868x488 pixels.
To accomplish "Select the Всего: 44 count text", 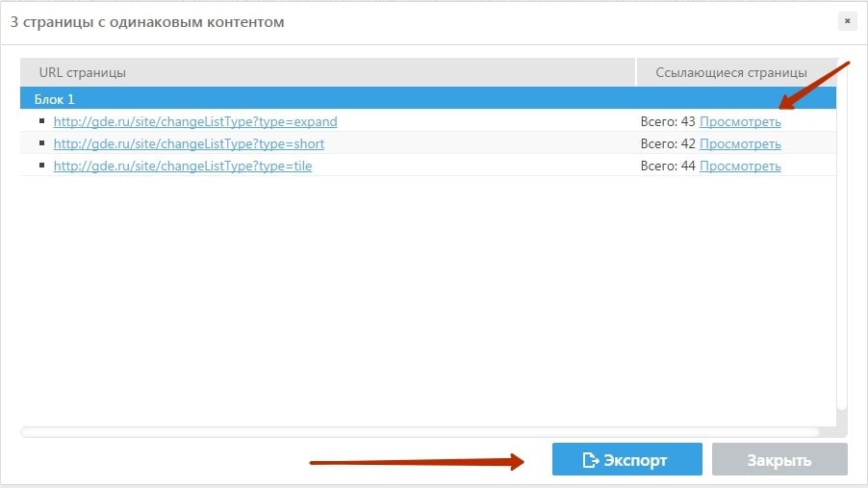I will pos(668,167).
